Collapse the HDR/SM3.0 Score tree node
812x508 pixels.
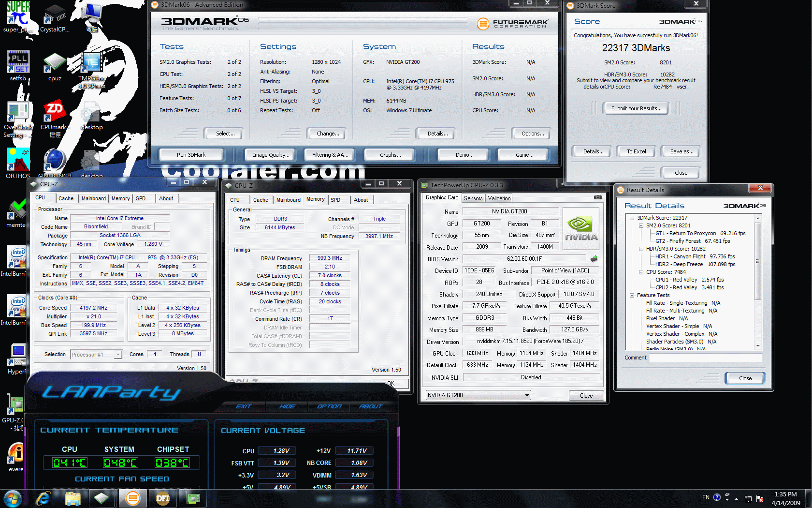pos(641,249)
